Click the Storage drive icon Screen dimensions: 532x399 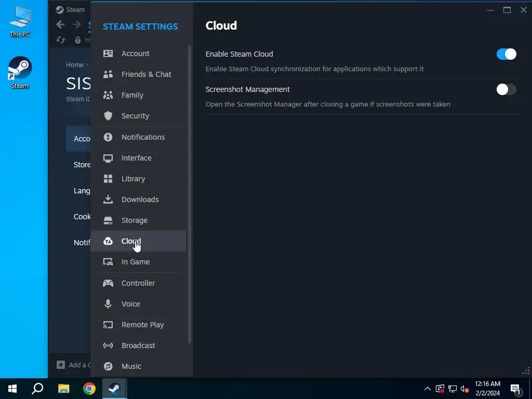click(108, 220)
